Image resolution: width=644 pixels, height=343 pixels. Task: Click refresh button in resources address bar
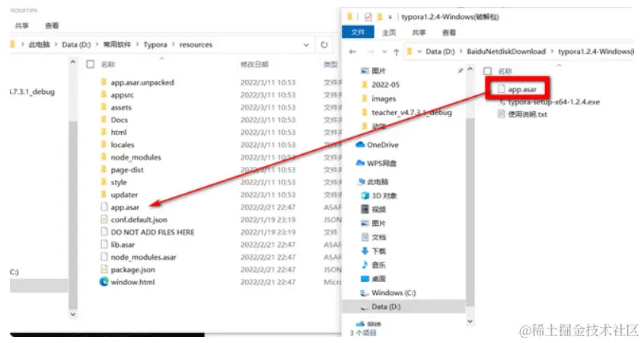click(324, 44)
